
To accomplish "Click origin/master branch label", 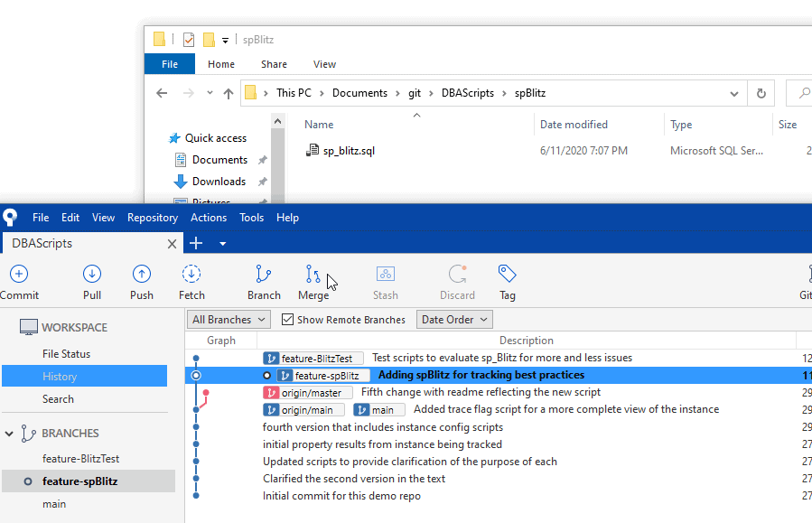I will coord(308,393).
